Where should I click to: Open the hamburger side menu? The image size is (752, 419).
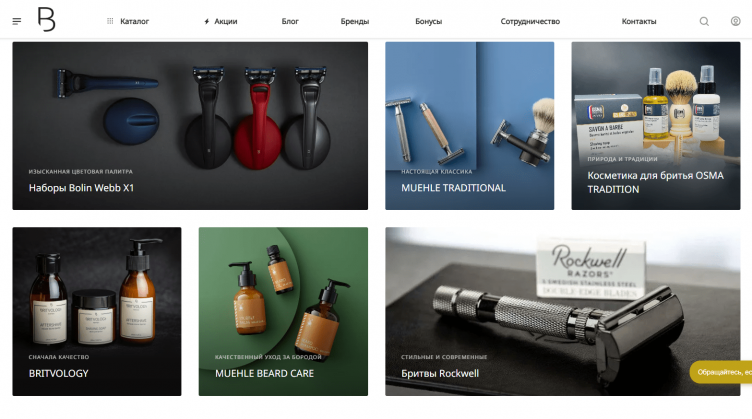tap(17, 21)
